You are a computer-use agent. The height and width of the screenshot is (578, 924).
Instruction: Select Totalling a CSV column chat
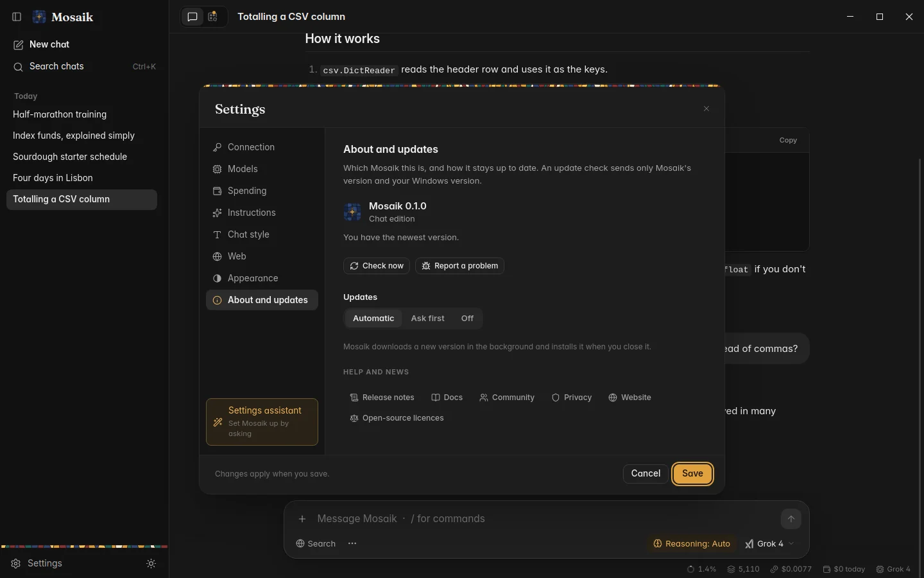[x=81, y=199]
